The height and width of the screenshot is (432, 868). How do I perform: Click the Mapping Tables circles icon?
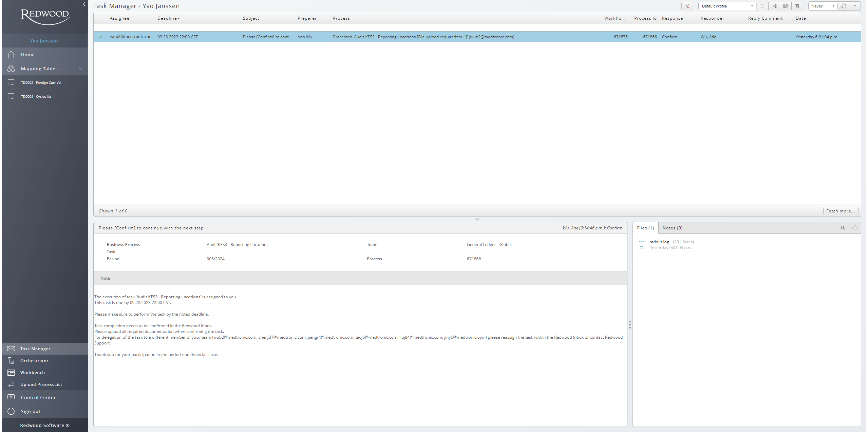(11, 69)
